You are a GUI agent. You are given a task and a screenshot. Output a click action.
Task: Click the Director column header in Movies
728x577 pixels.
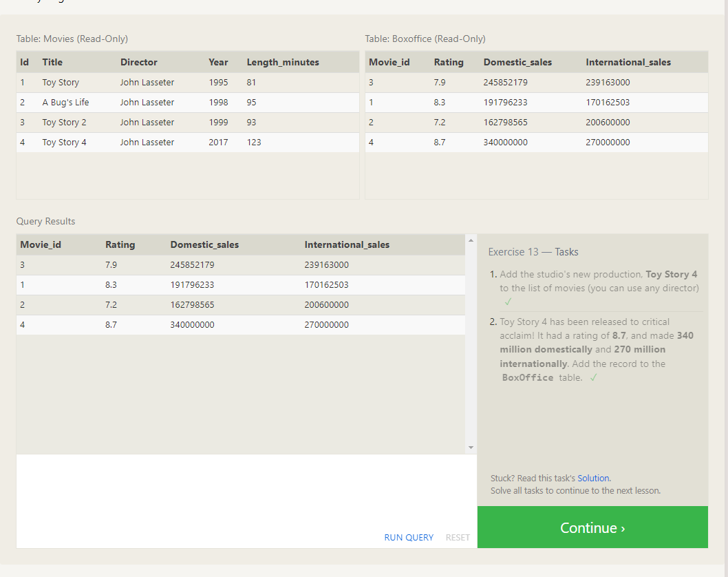(139, 62)
